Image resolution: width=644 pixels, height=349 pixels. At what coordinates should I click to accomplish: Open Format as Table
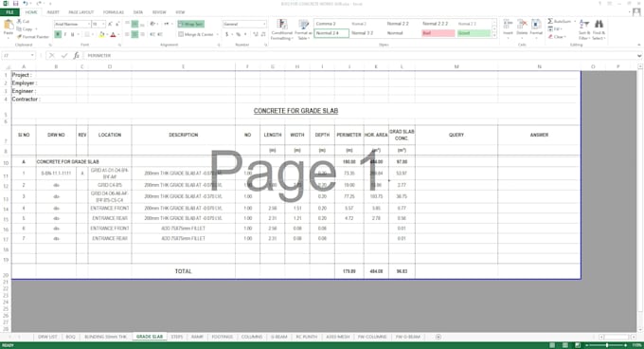[x=303, y=29]
